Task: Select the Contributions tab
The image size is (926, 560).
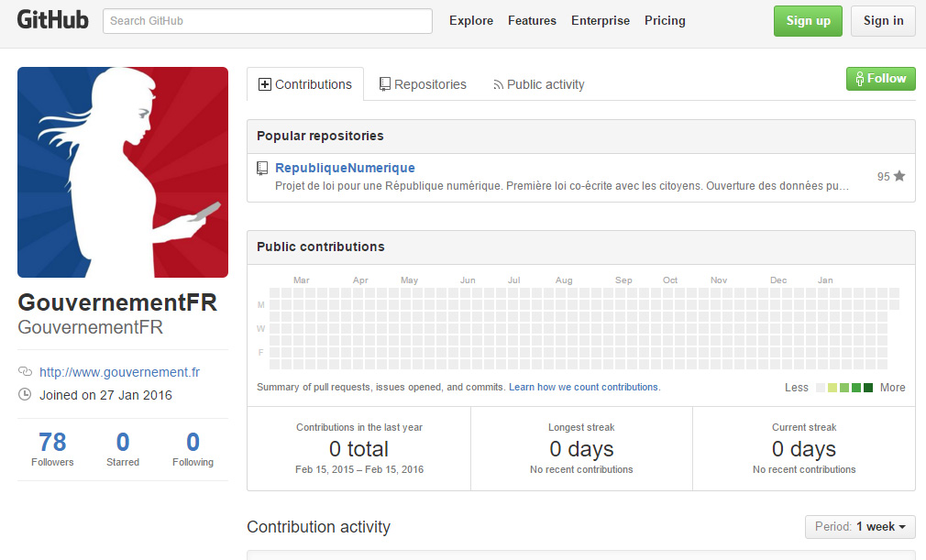Action: coord(305,84)
